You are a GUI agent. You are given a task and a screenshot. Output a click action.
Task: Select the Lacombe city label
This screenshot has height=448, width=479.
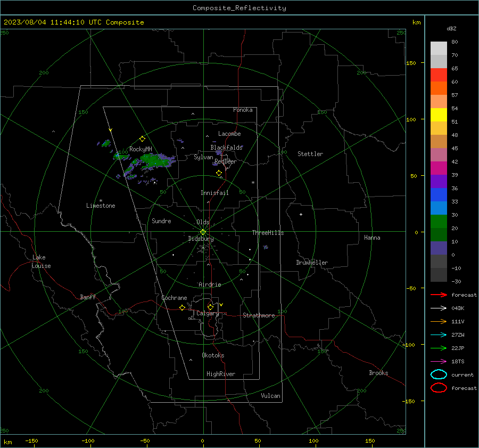click(229, 134)
